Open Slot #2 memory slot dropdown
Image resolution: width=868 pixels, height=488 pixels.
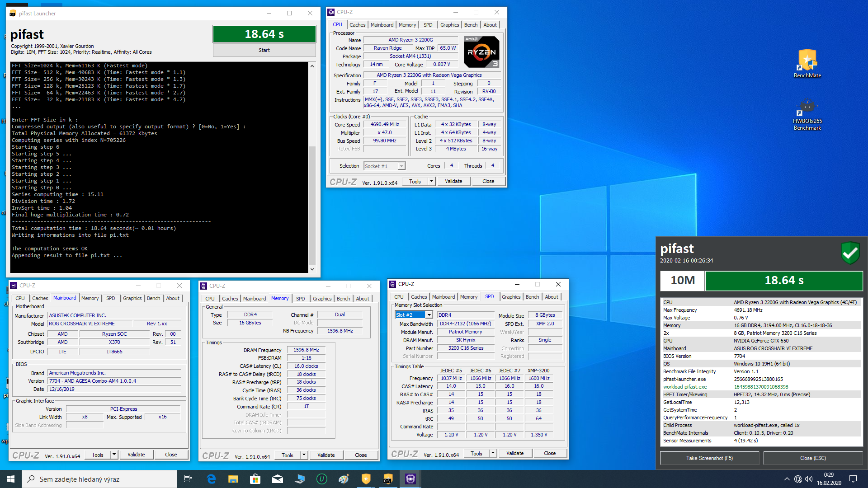coord(429,315)
